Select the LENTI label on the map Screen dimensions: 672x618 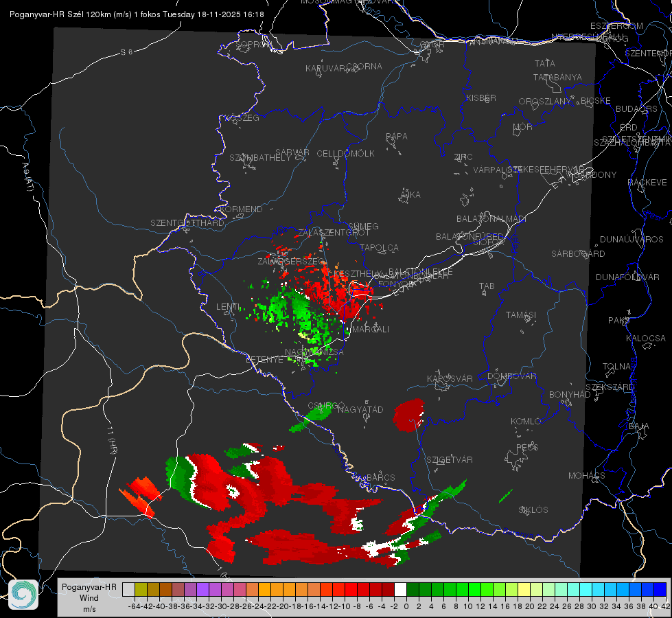[228, 307]
